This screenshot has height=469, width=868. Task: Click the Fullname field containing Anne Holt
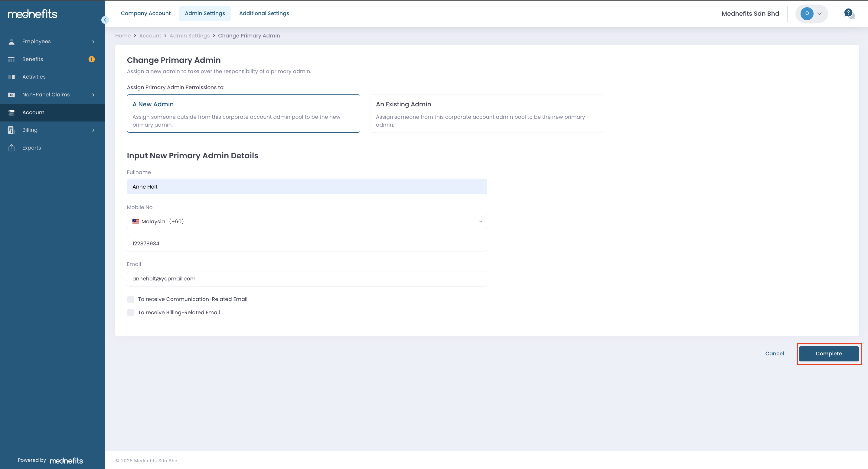307,186
